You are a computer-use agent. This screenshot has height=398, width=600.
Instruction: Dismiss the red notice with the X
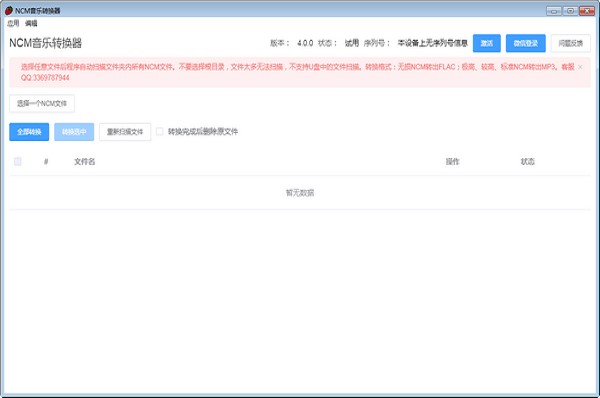pyautogui.click(x=580, y=67)
